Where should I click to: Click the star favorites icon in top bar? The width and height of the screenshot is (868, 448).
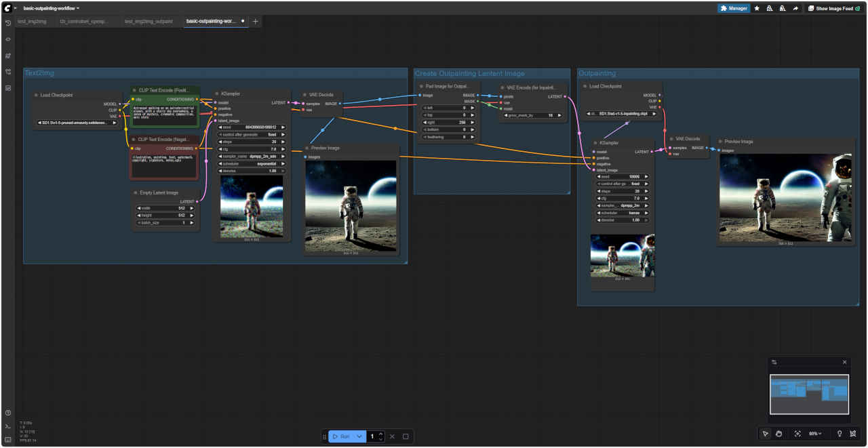coord(757,9)
